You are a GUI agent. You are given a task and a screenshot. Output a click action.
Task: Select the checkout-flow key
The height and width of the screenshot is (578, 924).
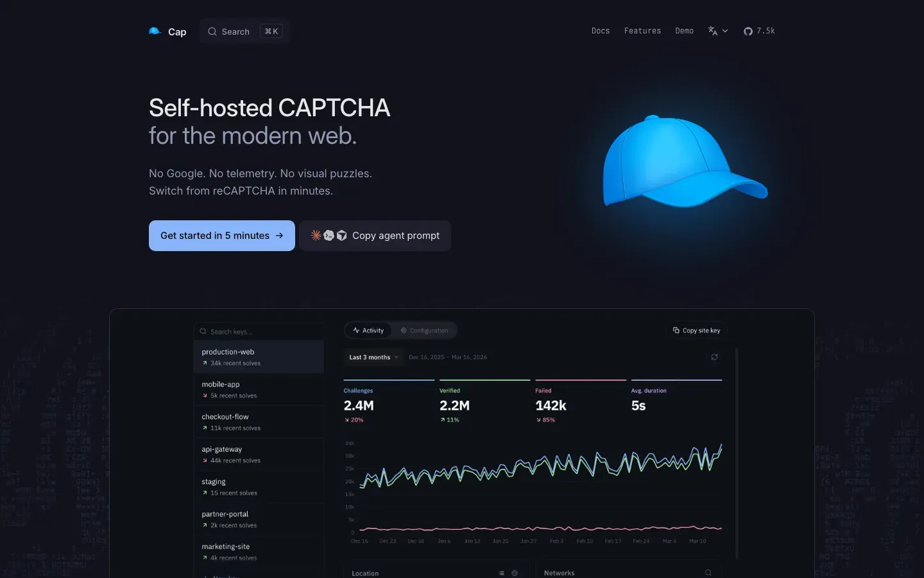click(x=259, y=422)
